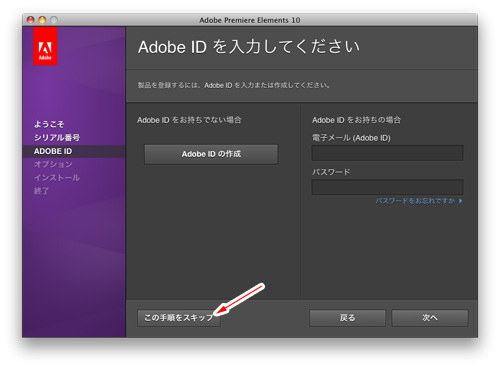Click the gray zoom window button
The image size is (500, 368).
[x=54, y=20]
